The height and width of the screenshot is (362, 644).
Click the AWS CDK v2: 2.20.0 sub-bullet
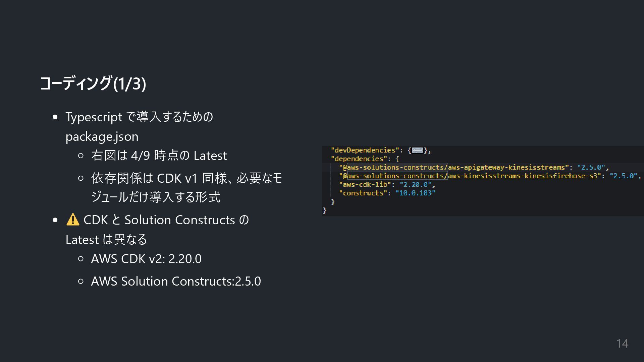[146, 259]
